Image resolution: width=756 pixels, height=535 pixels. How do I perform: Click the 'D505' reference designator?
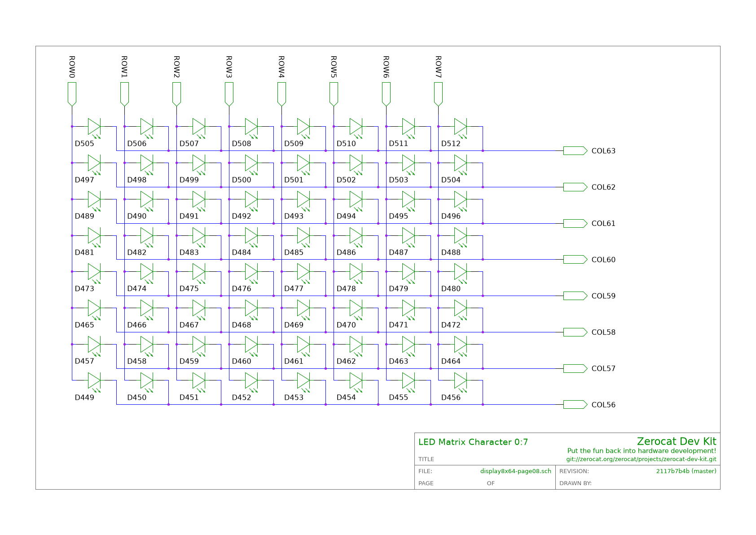click(84, 144)
